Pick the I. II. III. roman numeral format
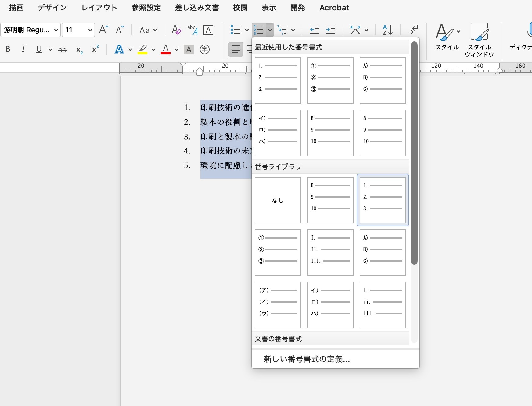Screen dimensions: 532x406 point(330,253)
